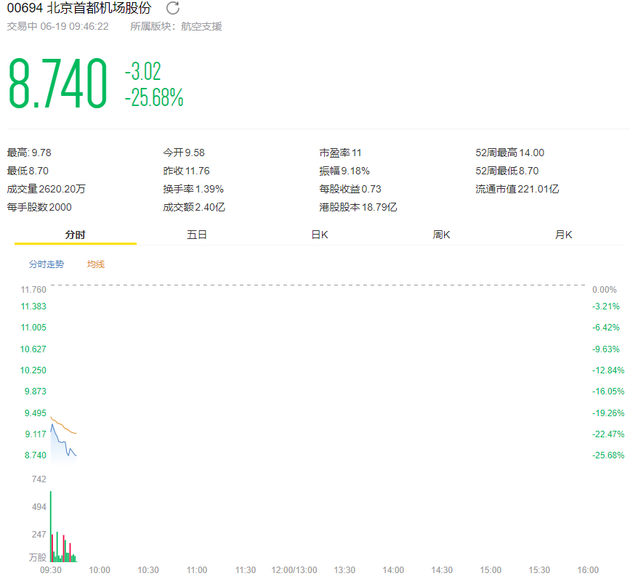This screenshot has width=630, height=576.
Task: Click the 52周最低 8.70 value
Action: [x=507, y=171]
